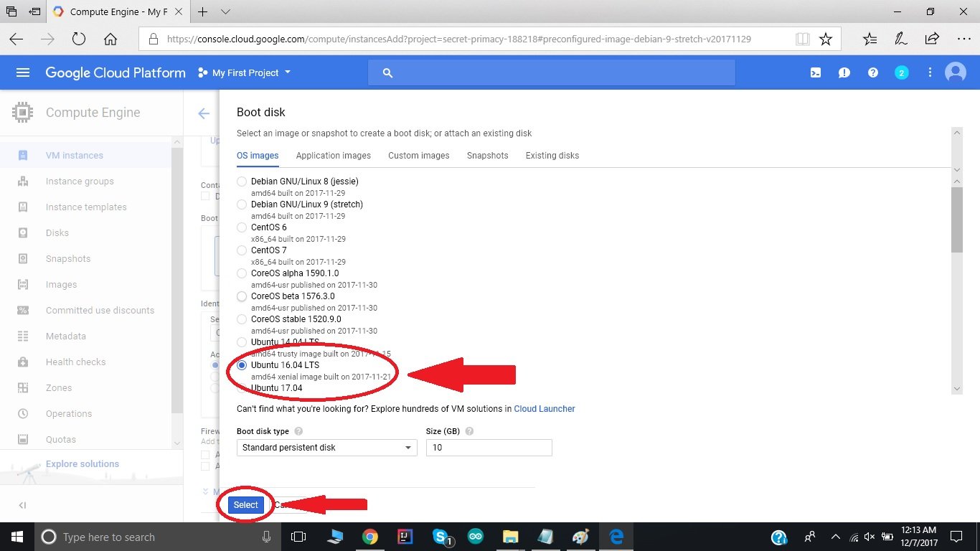Viewport: 980px width, 551px height.
Task: Open File Explorer from the taskbar
Action: coord(510,537)
